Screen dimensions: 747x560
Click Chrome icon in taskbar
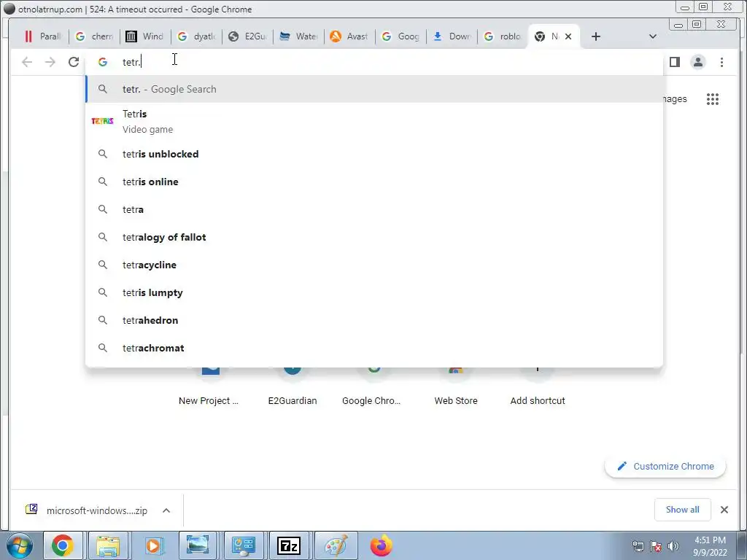tap(63, 545)
